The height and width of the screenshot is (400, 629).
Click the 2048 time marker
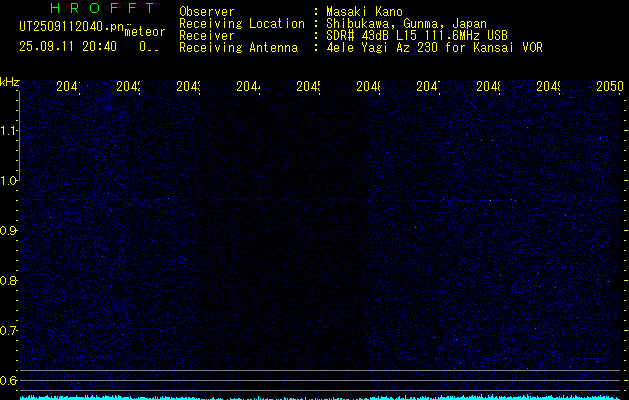[488, 86]
